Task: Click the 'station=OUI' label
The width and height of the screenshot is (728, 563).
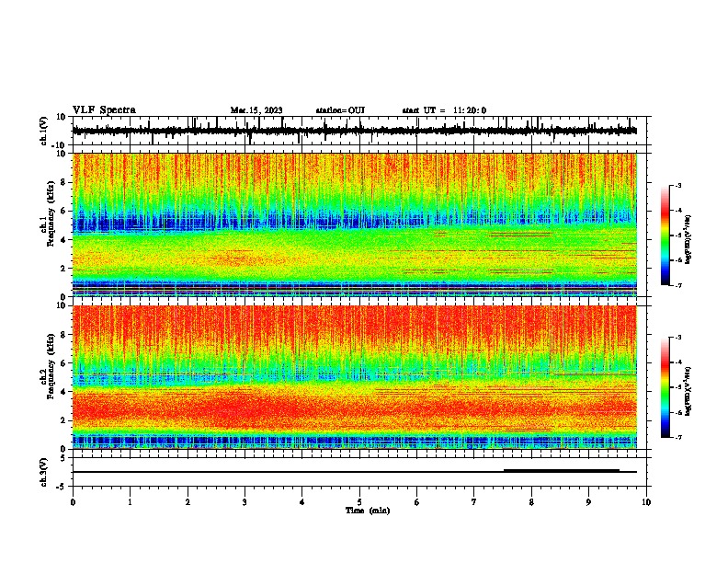Action: click(340, 110)
